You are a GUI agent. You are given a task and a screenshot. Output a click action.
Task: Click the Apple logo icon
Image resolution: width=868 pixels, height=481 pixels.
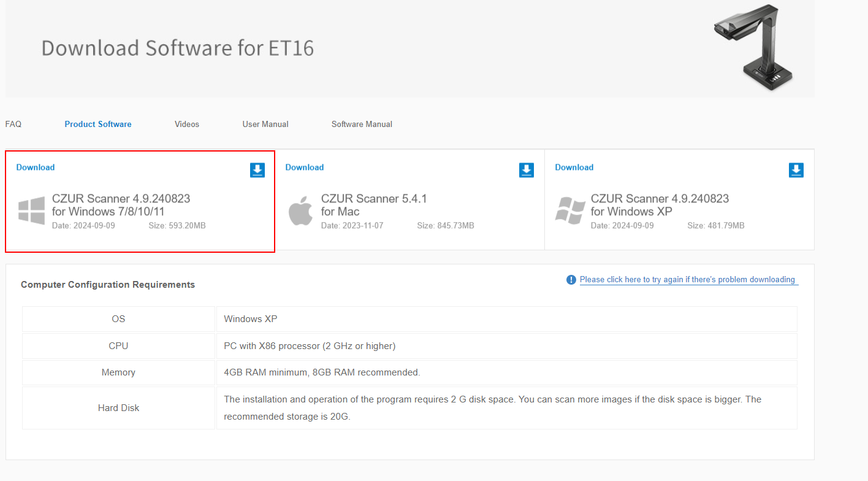(300, 211)
